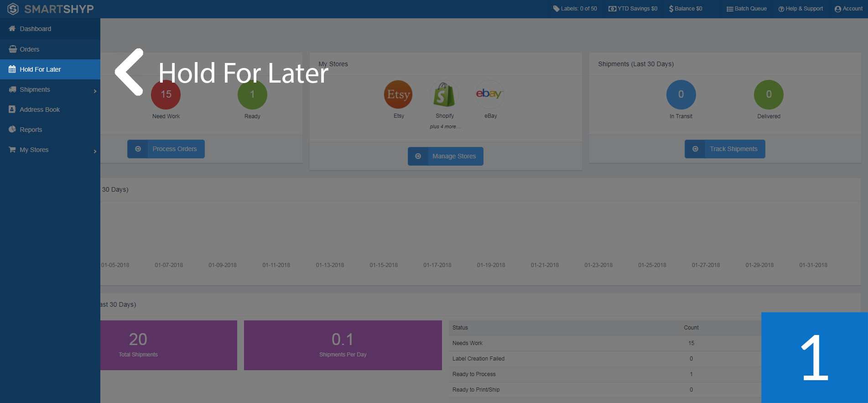Open YTD Savings $0 link
The image size is (868, 403).
tap(633, 9)
